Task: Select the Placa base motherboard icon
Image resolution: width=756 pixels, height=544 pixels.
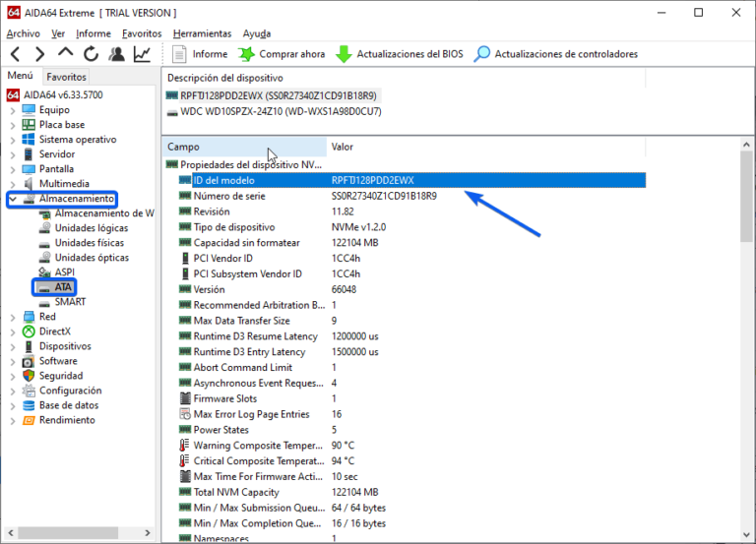Action: (29, 124)
